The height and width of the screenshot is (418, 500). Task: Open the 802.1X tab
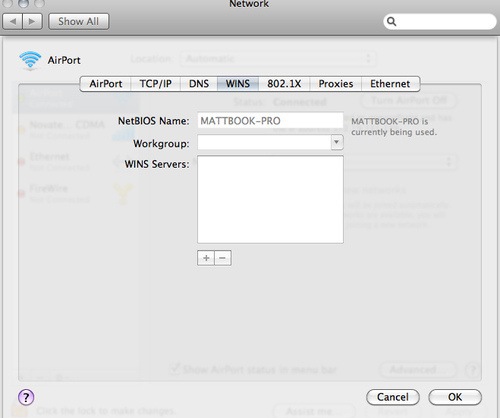tap(284, 84)
